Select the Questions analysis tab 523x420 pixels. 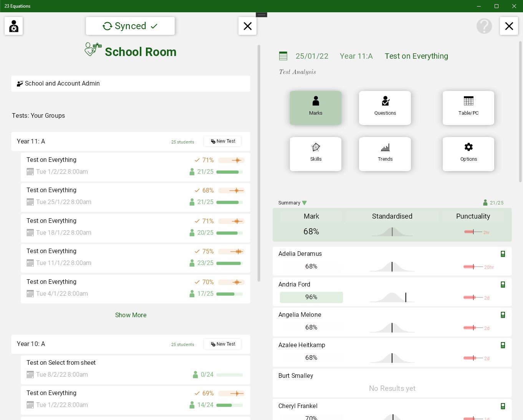385,108
